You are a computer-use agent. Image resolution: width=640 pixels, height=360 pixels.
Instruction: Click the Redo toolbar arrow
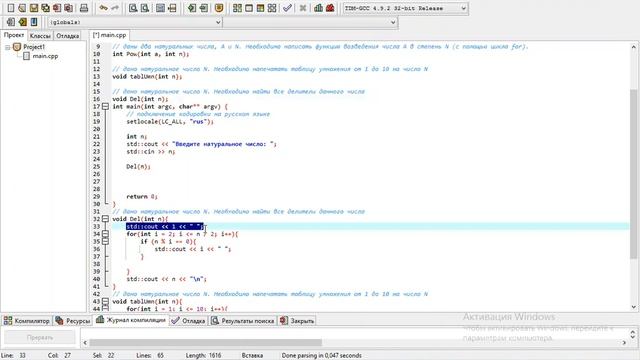click(115, 8)
